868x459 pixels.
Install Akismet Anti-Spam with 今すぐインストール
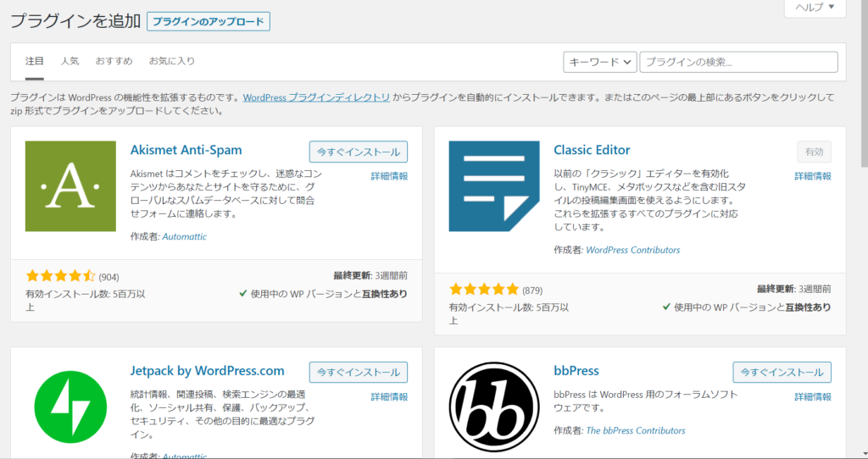(x=359, y=152)
